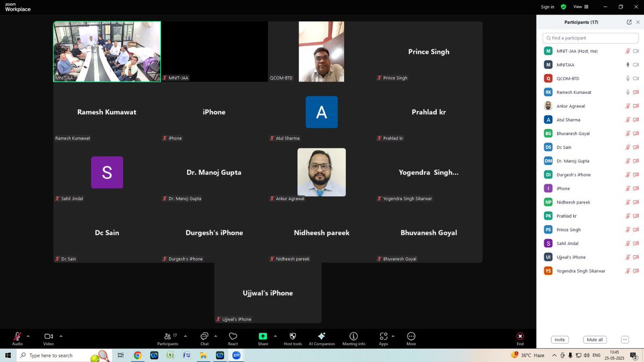Open Google Chrome from the taskbar
Screen dimensions: 644x362
(137, 355)
